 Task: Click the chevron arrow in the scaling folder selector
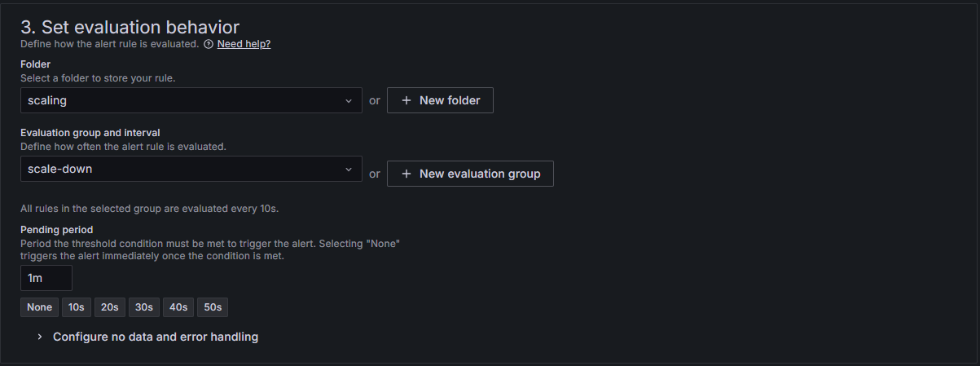[x=349, y=100]
